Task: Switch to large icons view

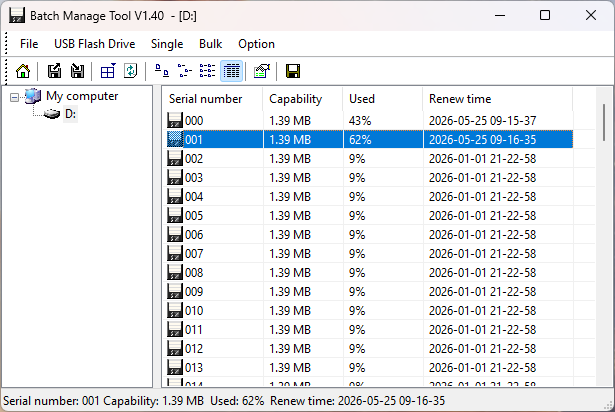Action: [x=162, y=71]
